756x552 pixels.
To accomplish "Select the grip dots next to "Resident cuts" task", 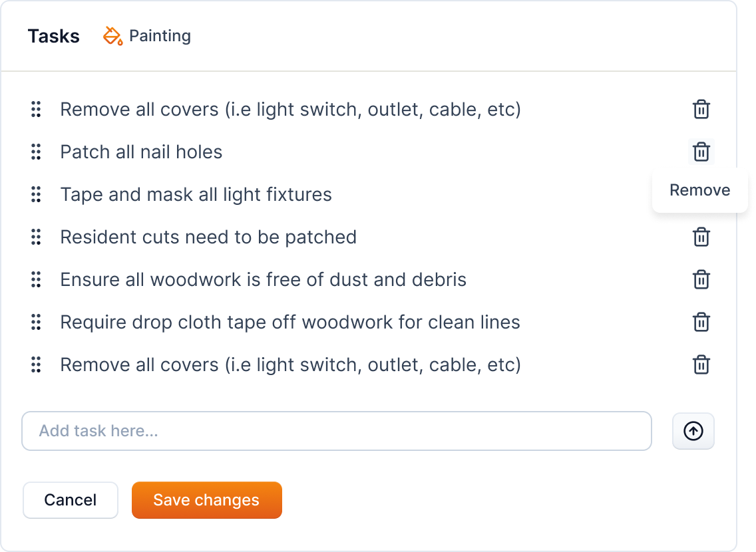I will point(36,237).
